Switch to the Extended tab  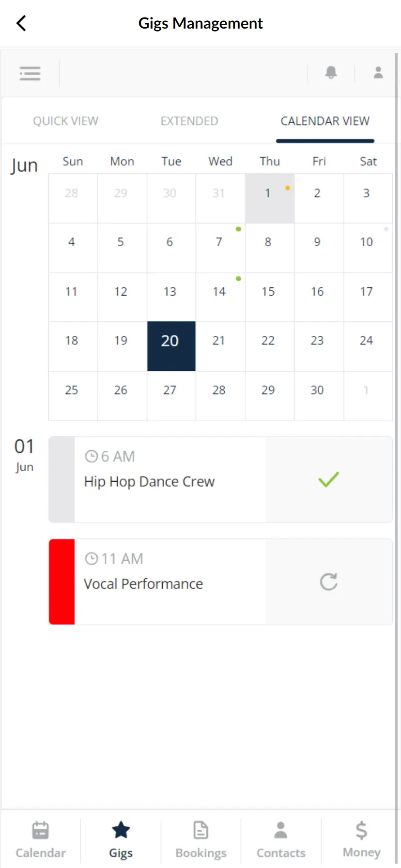click(x=189, y=121)
